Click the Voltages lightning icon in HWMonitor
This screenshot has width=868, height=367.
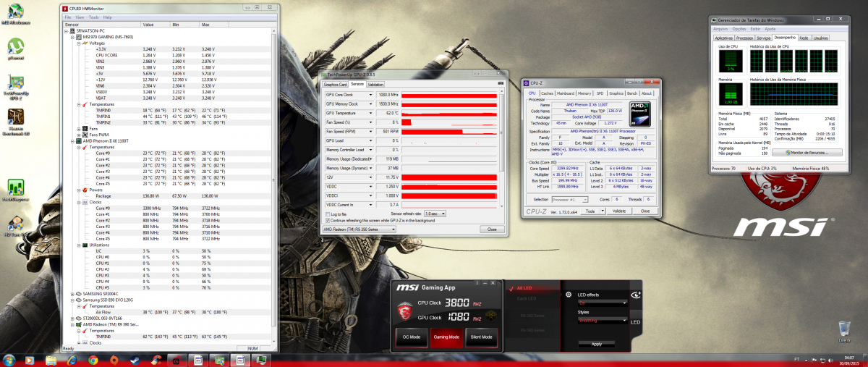coord(84,42)
